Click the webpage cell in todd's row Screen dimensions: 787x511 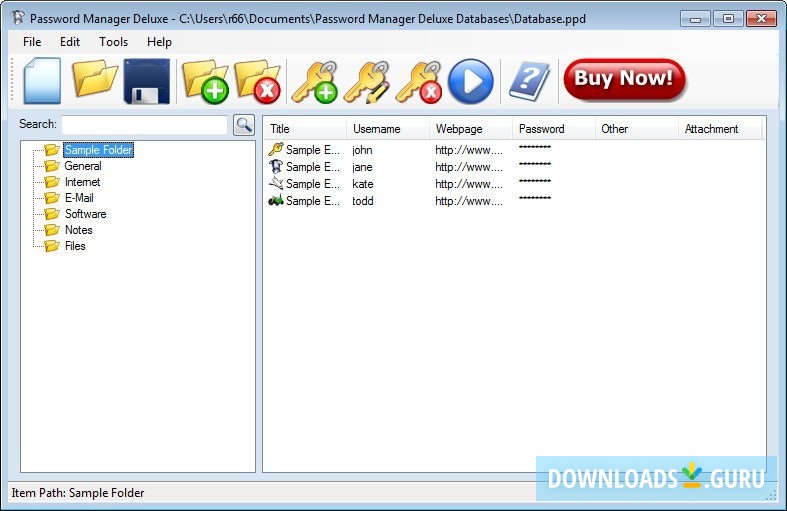(x=469, y=201)
